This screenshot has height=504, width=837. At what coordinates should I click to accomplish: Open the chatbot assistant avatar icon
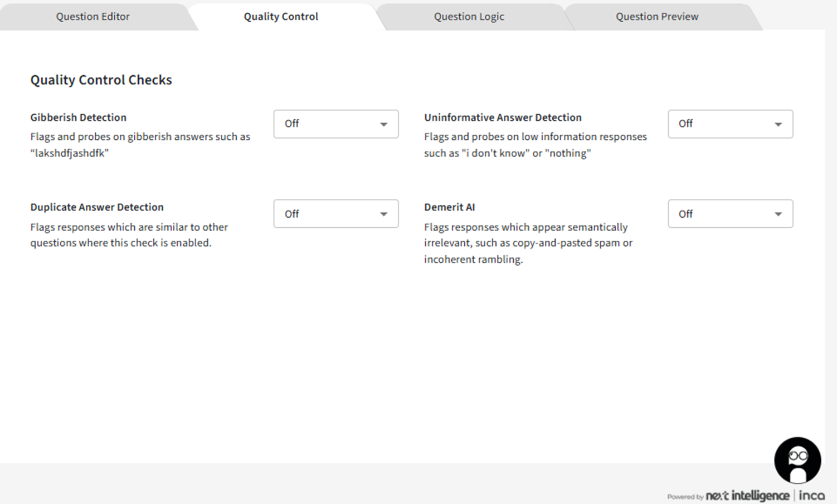click(797, 460)
